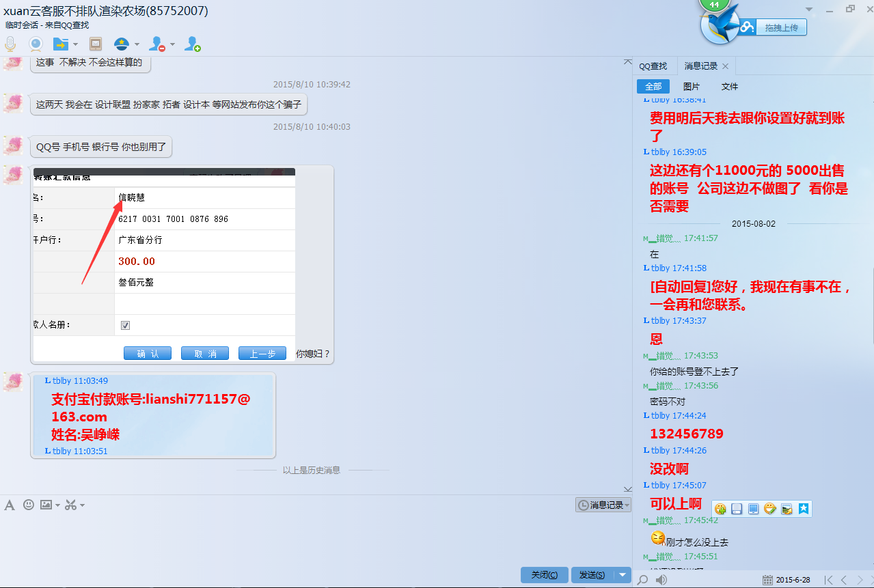Click the 发送(S) button
This screenshot has height=588, width=874.
[x=592, y=575]
